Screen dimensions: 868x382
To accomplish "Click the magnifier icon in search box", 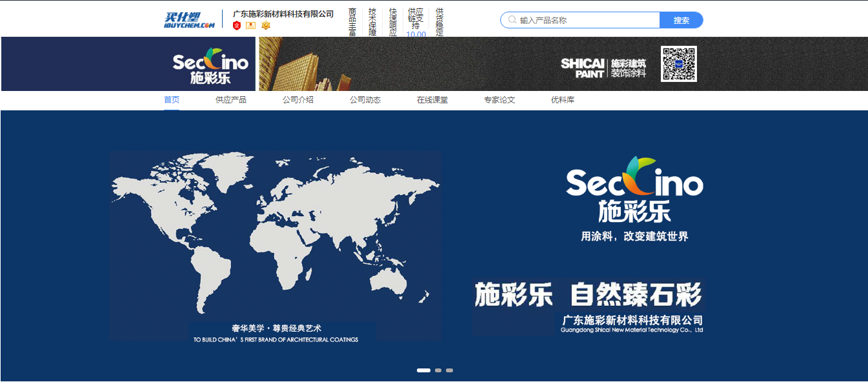I will [512, 20].
